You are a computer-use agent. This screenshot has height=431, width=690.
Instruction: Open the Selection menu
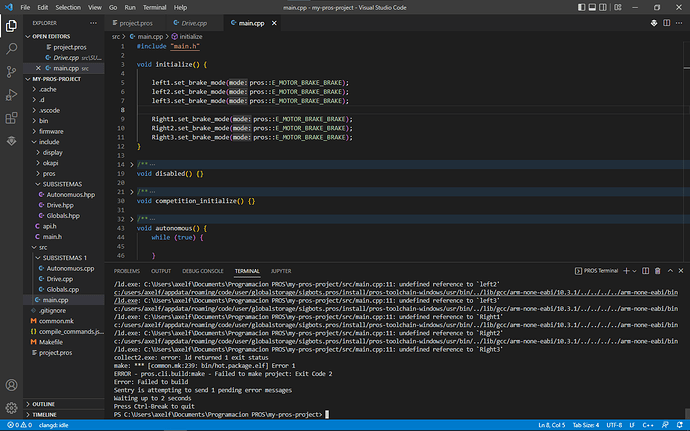68,7
